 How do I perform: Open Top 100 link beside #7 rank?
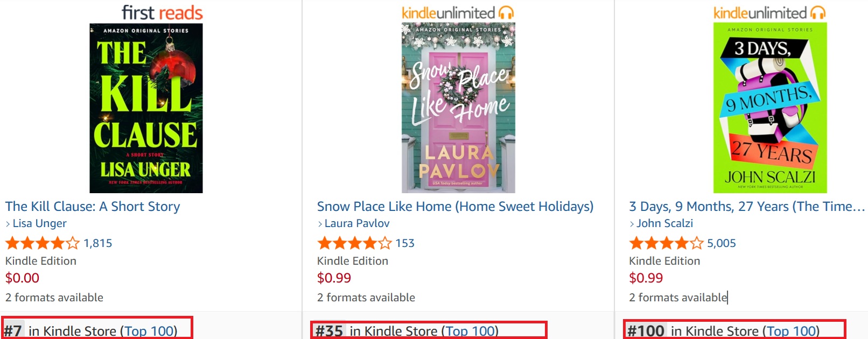[x=149, y=331]
